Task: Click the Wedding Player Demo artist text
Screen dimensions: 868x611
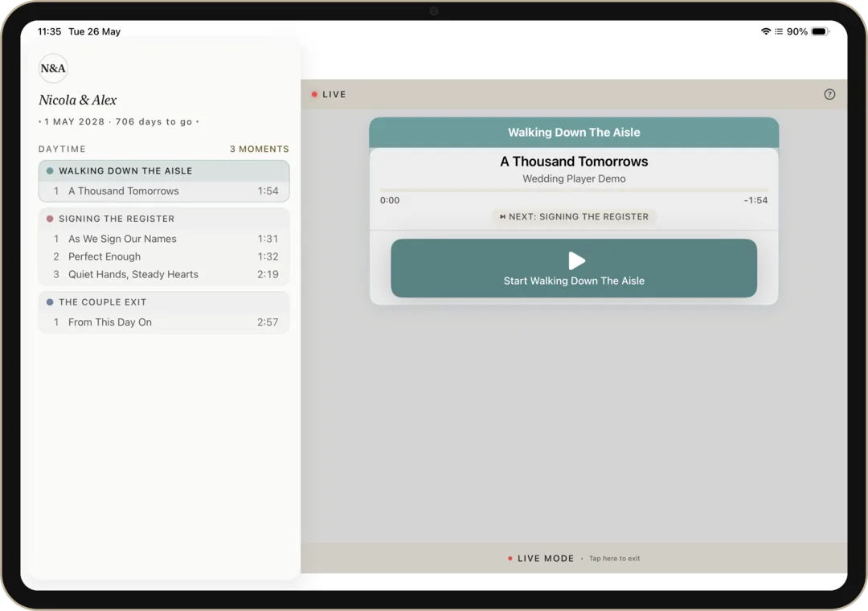Action: (574, 178)
